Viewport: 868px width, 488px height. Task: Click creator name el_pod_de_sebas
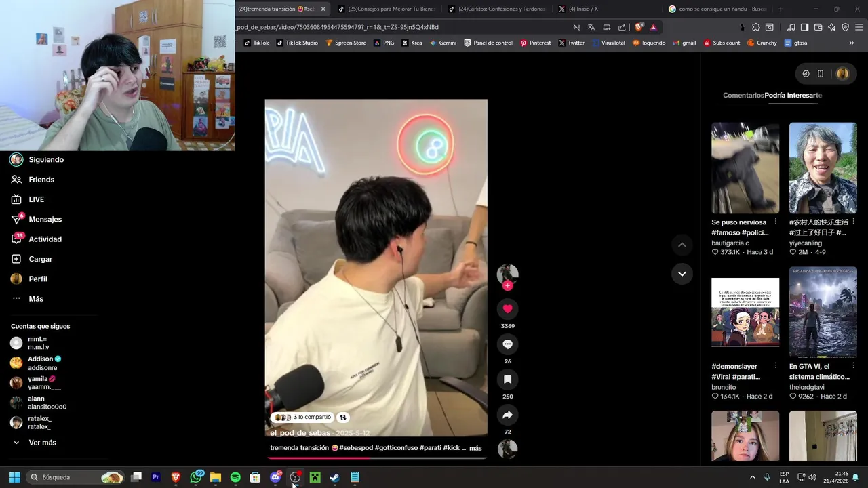click(300, 433)
